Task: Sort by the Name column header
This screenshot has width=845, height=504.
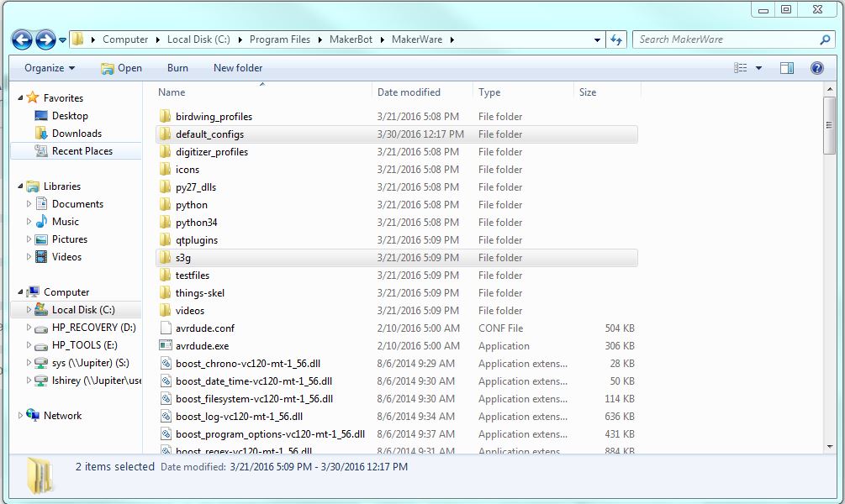Action: pyautogui.click(x=172, y=92)
